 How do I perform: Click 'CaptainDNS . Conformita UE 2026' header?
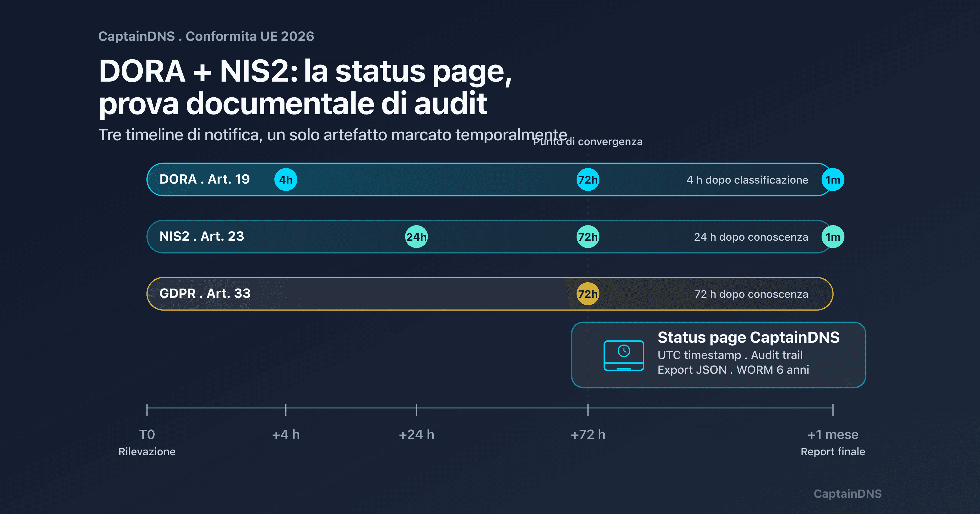pyautogui.click(x=206, y=36)
